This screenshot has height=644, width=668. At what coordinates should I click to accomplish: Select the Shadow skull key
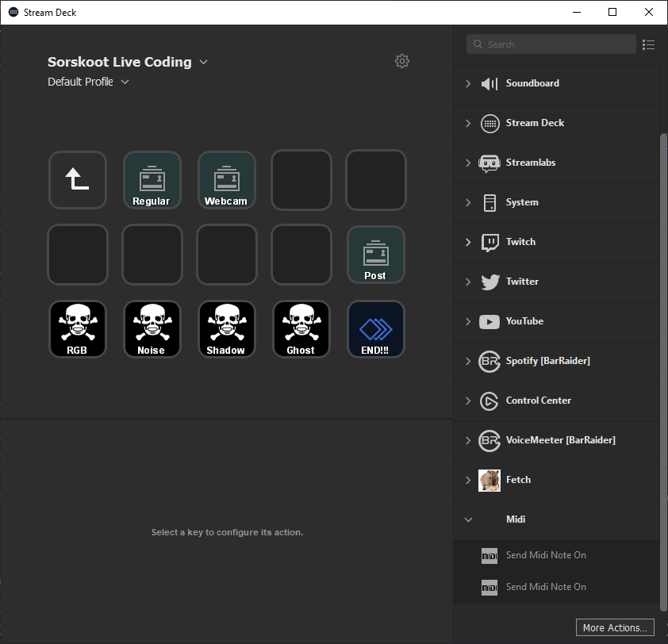click(x=227, y=329)
